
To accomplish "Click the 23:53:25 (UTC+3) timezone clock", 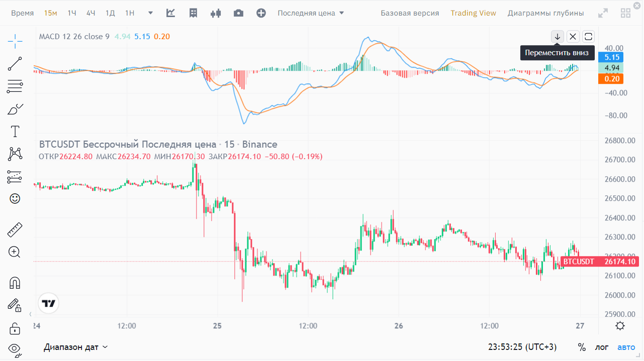I will (522, 347).
